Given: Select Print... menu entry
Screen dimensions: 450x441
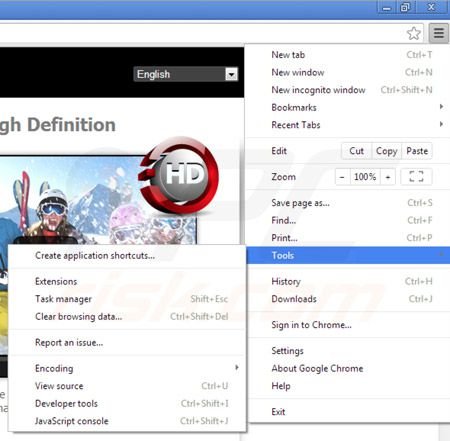Looking at the screenshot, I should click(x=348, y=238).
